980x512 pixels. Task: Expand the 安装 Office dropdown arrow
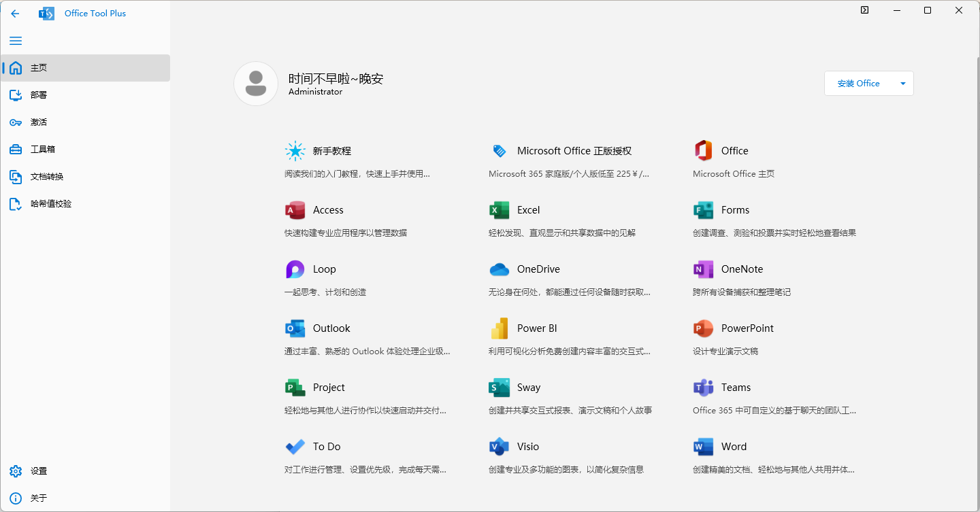point(903,84)
